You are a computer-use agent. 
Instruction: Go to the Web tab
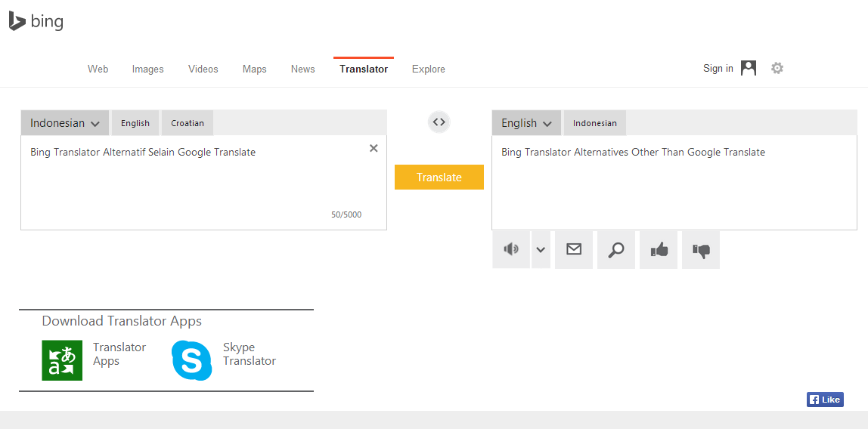[x=98, y=69]
